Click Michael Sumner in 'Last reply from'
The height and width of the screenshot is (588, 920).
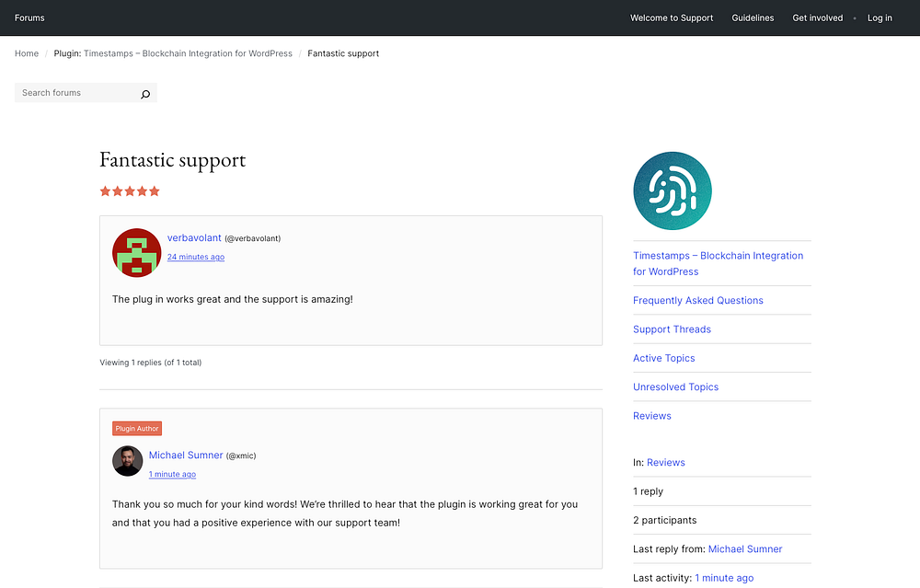coord(745,548)
